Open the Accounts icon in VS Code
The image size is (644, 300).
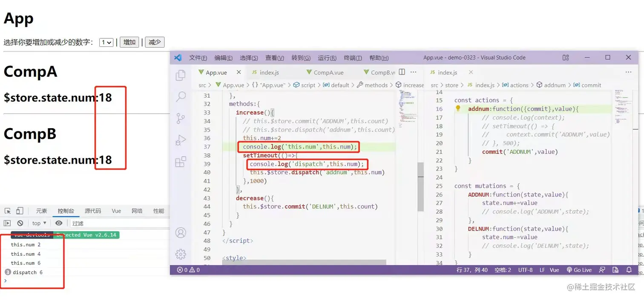181,233
